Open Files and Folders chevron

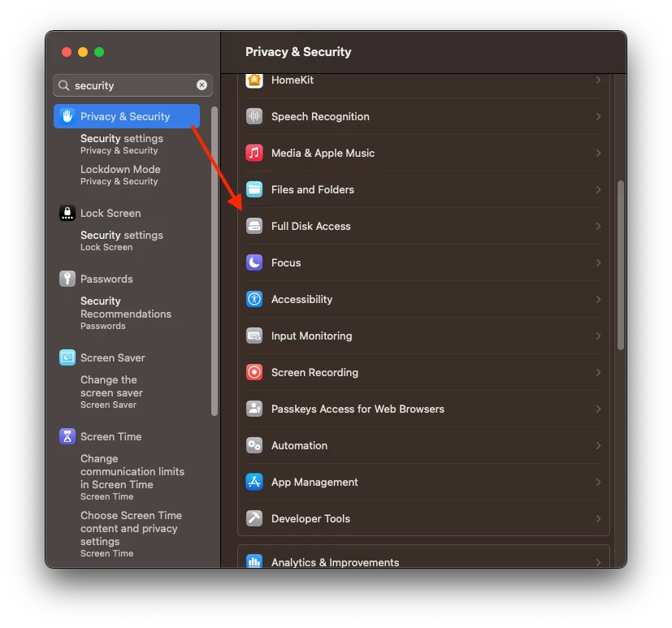598,189
